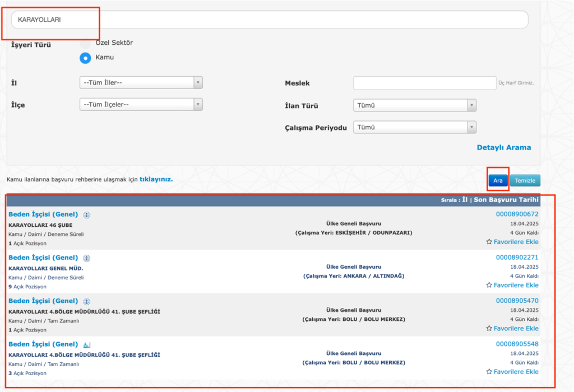Open listing number 00008900672
The height and width of the screenshot is (392, 574).
point(517,214)
